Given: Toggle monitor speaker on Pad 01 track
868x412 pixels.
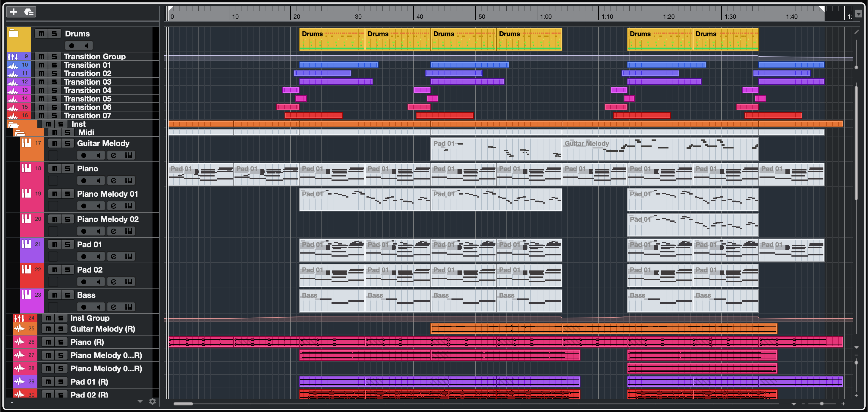Looking at the screenshot, I should 98,257.
